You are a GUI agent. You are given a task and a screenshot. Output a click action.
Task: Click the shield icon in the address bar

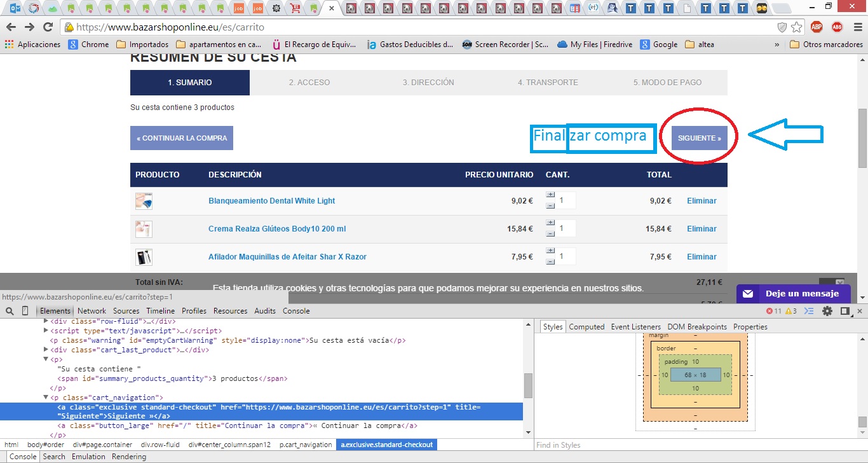(x=782, y=27)
